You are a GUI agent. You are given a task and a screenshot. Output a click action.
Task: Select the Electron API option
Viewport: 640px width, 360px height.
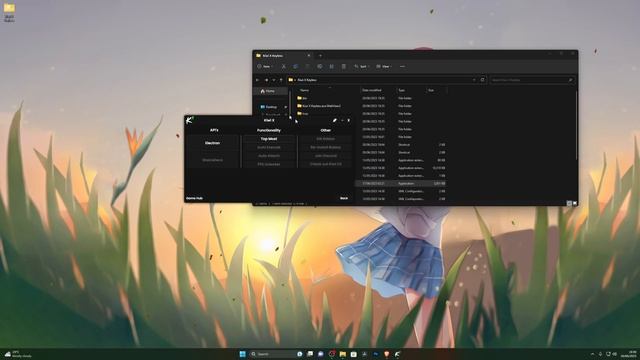click(212, 143)
